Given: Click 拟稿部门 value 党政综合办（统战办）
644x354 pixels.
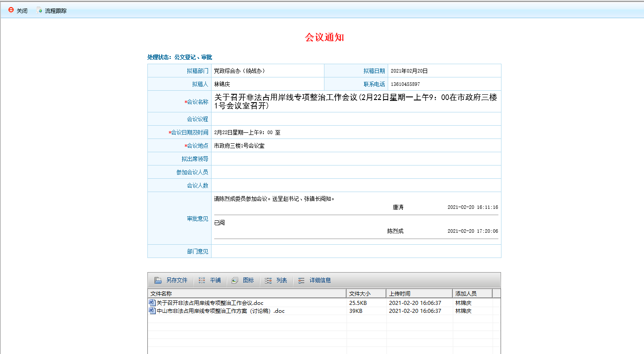Looking at the screenshot, I should click(x=239, y=71).
